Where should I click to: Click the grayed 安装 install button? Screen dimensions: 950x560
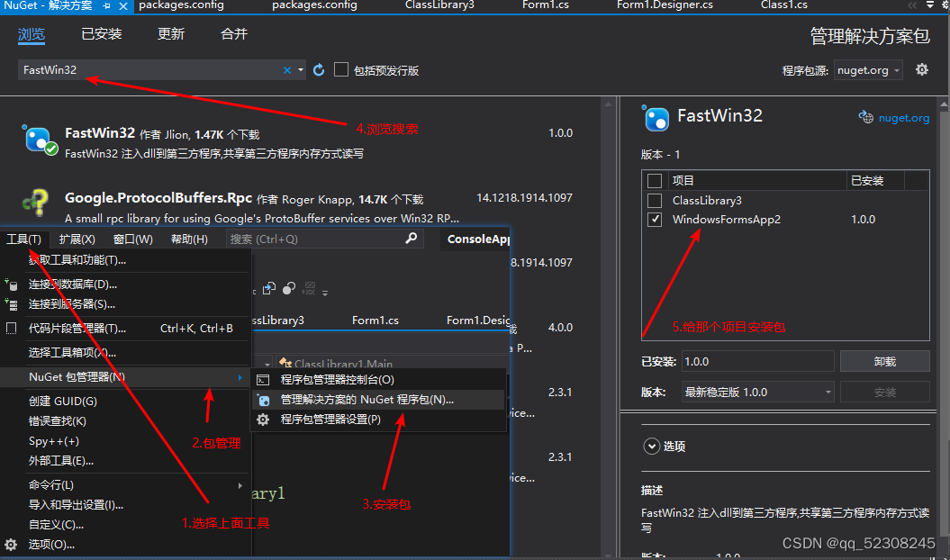click(884, 393)
